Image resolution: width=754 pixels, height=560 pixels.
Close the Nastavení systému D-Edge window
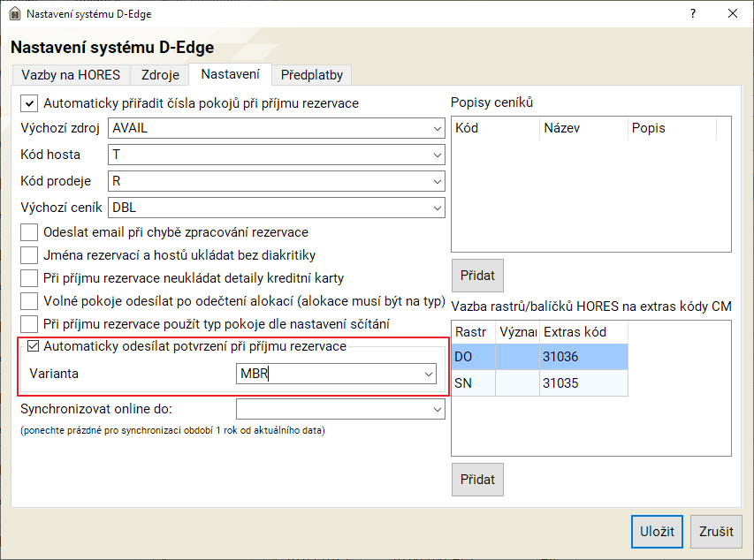tap(733, 14)
